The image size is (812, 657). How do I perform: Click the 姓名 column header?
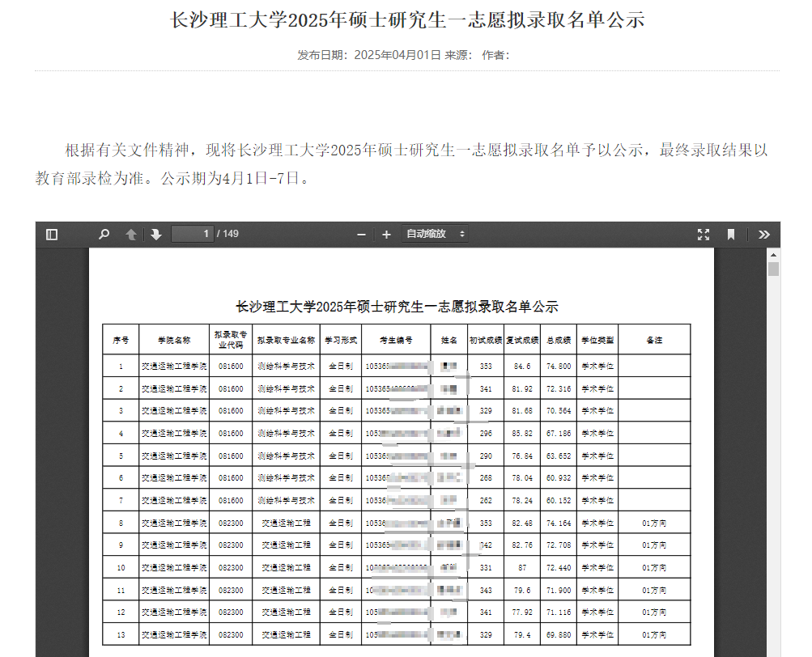pos(449,340)
